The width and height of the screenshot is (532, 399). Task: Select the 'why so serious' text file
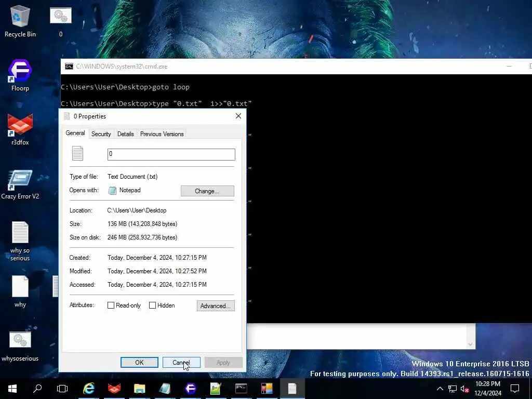point(20,241)
